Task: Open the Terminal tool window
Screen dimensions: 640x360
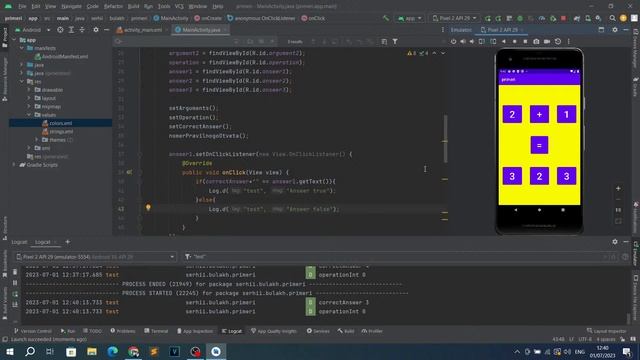Action: [x=156, y=331]
